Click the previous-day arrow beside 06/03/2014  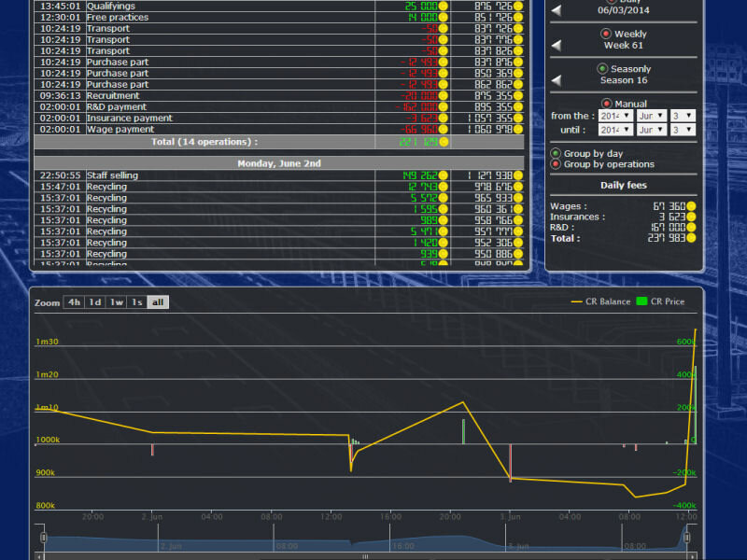(x=557, y=10)
